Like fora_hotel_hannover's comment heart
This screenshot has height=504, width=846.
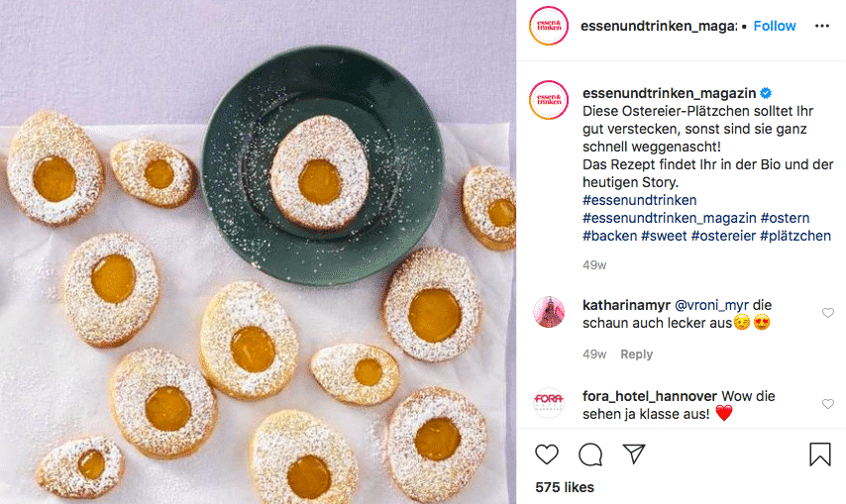[827, 404]
